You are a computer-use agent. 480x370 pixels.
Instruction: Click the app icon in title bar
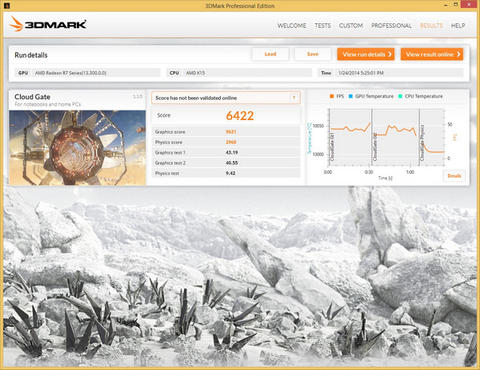tap(7, 5)
